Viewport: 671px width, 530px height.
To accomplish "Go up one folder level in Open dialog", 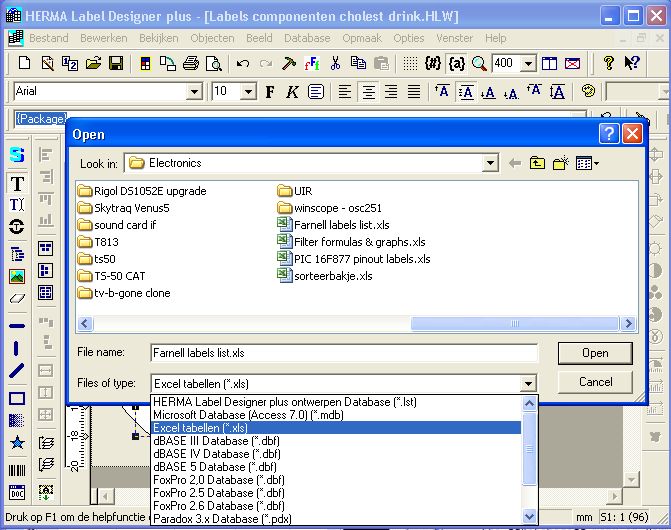I will (x=539, y=163).
